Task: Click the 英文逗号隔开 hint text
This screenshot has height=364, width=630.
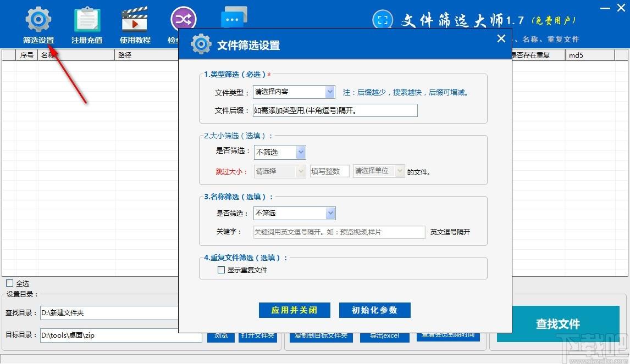Action: (x=450, y=232)
